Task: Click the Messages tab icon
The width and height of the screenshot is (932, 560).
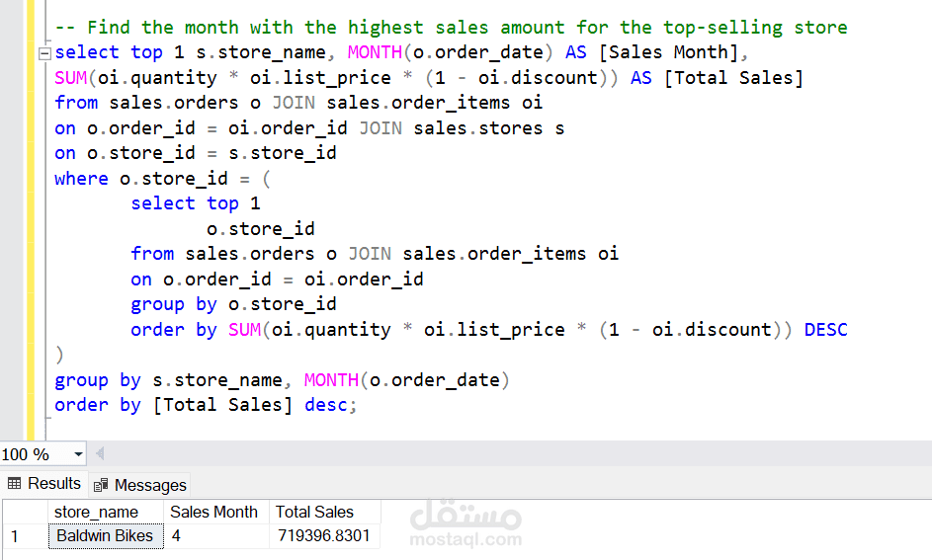Action: pos(101,485)
